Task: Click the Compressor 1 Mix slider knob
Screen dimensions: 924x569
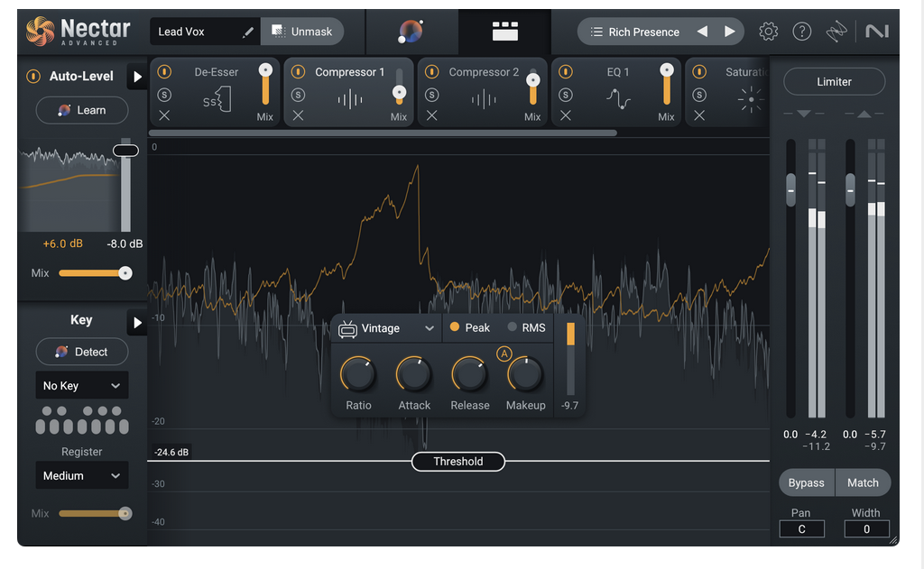Action: pos(399,93)
